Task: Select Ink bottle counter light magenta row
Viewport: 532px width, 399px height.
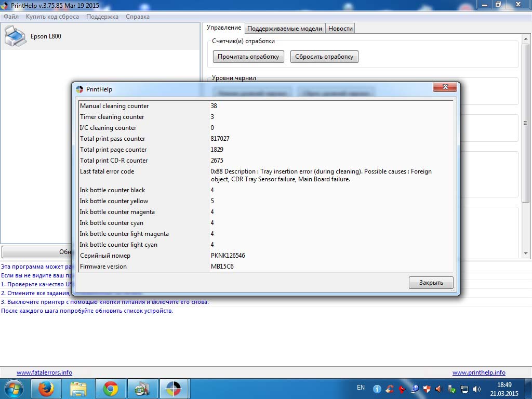Action: point(265,234)
